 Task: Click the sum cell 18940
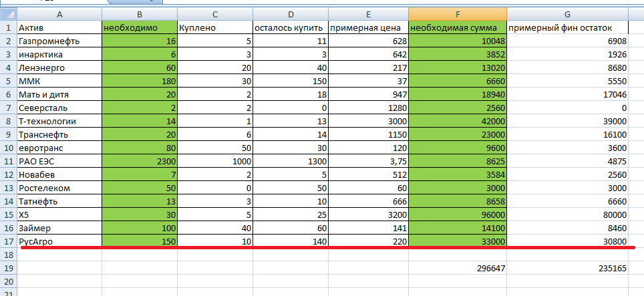pyautogui.click(x=458, y=94)
